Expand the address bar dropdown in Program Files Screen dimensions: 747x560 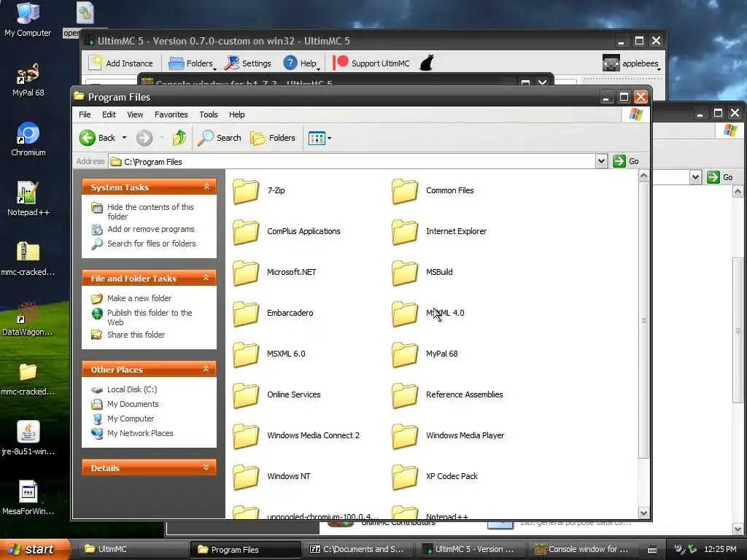point(601,161)
